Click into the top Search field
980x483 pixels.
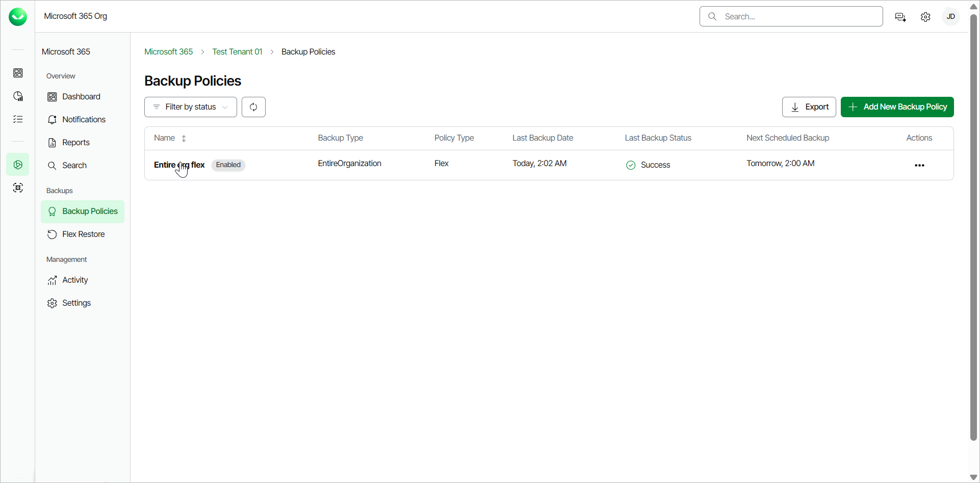click(x=791, y=16)
